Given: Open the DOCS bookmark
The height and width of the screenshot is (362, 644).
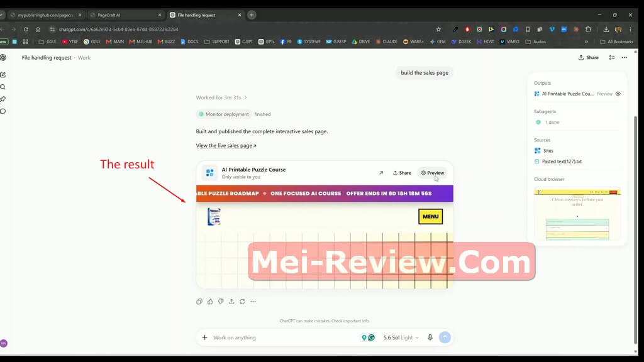Looking at the screenshot, I should click(189, 41).
